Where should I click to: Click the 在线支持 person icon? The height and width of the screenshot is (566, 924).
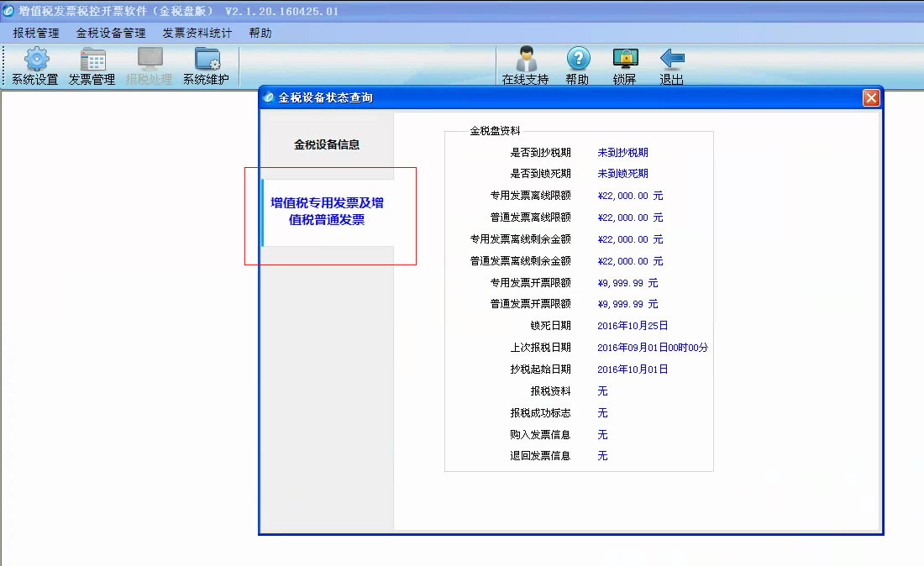(x=525, y=66)
